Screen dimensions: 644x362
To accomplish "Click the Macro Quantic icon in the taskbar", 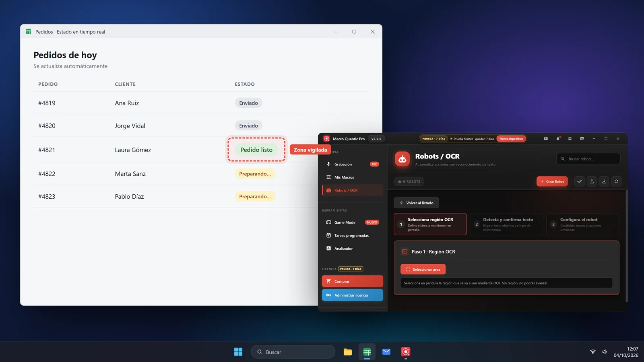I will (x=406, y=352).
